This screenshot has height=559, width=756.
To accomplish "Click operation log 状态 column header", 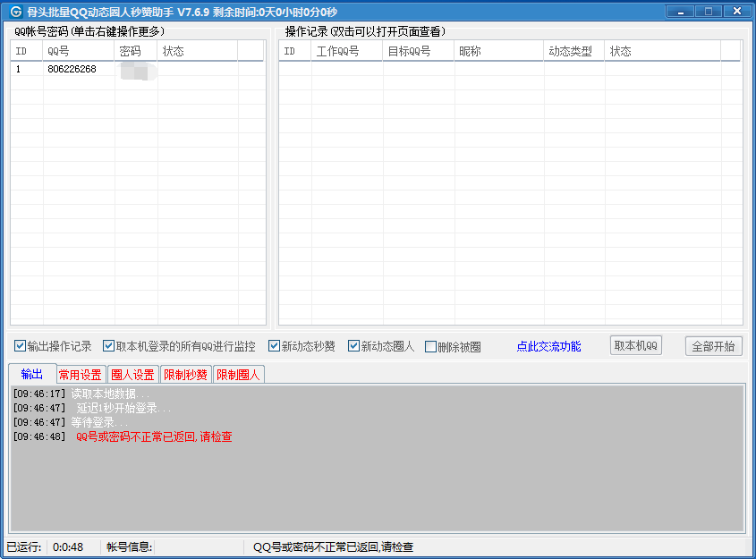I will [x=662, y=51].
